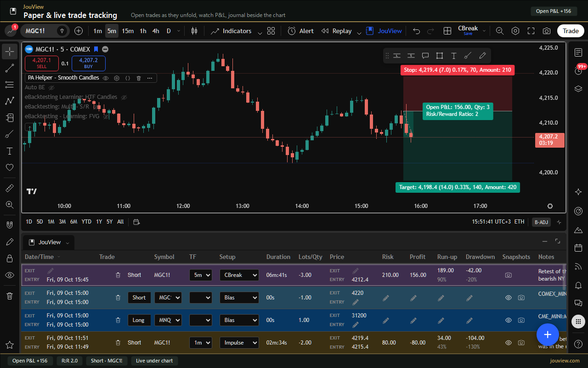
Task: Open the Alert button in top toolbar
Action: point(301,31)
